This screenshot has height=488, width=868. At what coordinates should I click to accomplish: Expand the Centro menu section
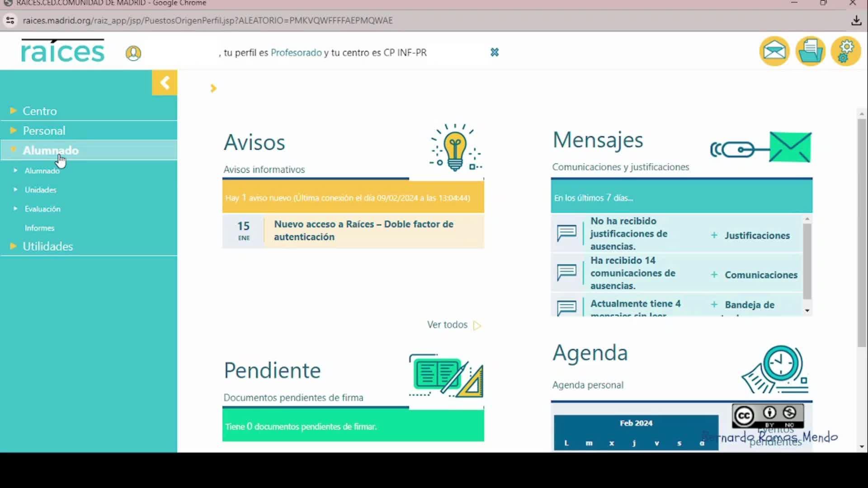[x=40, y=111]
